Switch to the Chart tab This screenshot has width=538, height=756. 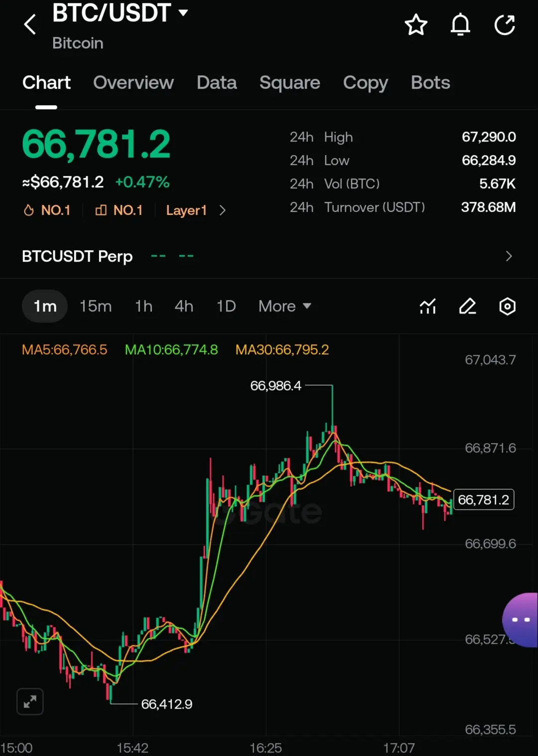click(x=46, y=83)
